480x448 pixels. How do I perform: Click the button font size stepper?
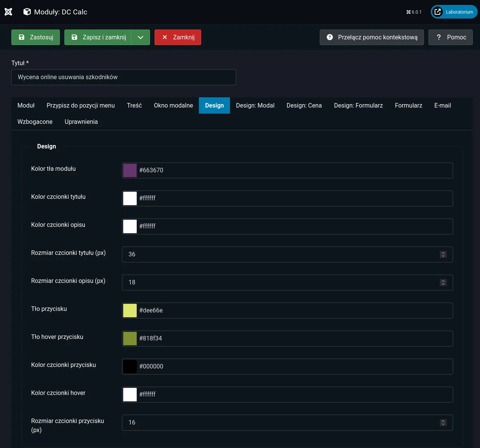tap(443, 423)
